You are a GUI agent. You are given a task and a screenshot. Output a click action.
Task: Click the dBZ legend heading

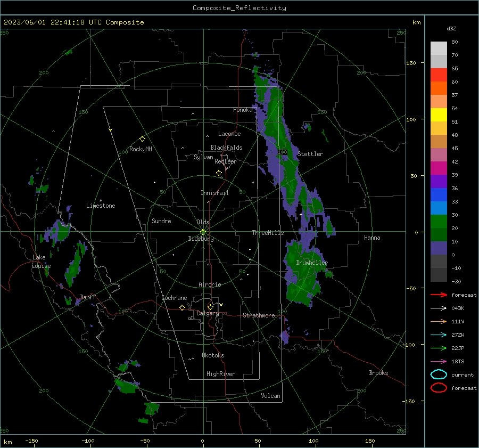(451, 28)
